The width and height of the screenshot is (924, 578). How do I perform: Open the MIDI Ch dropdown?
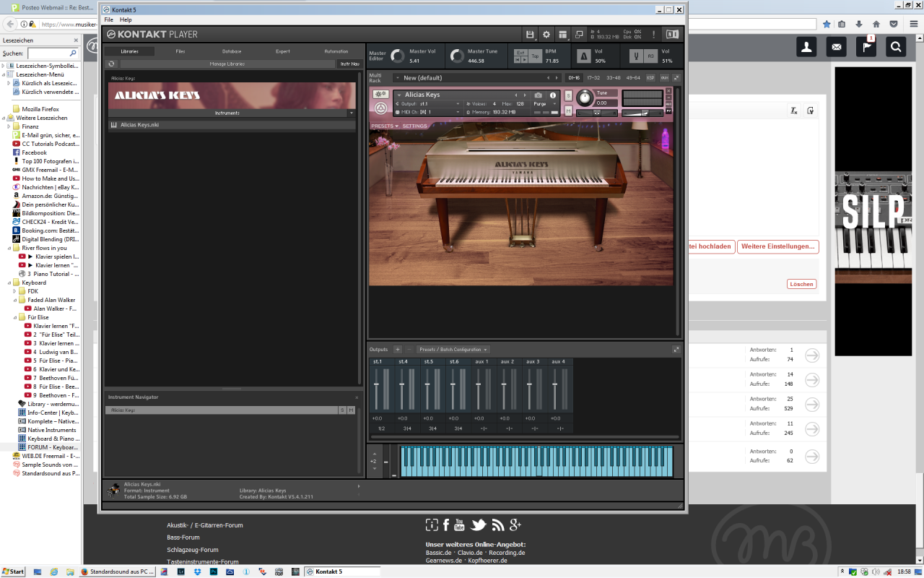point(458,112)
